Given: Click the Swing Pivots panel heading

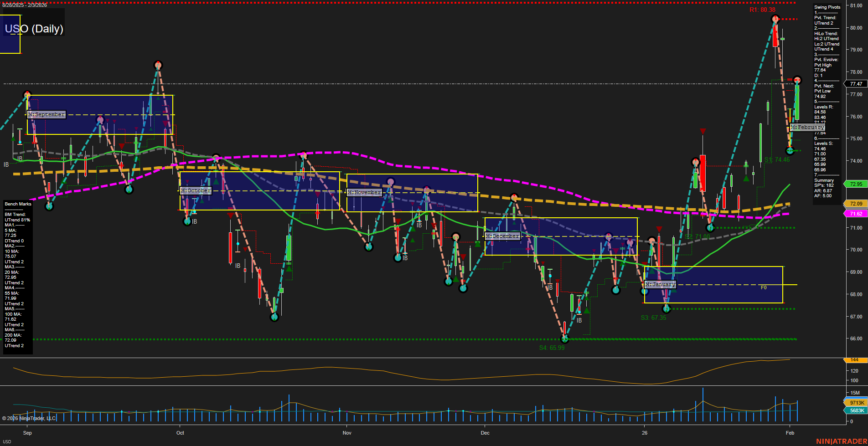Looking at the screenshot, I should pos(827,7).
